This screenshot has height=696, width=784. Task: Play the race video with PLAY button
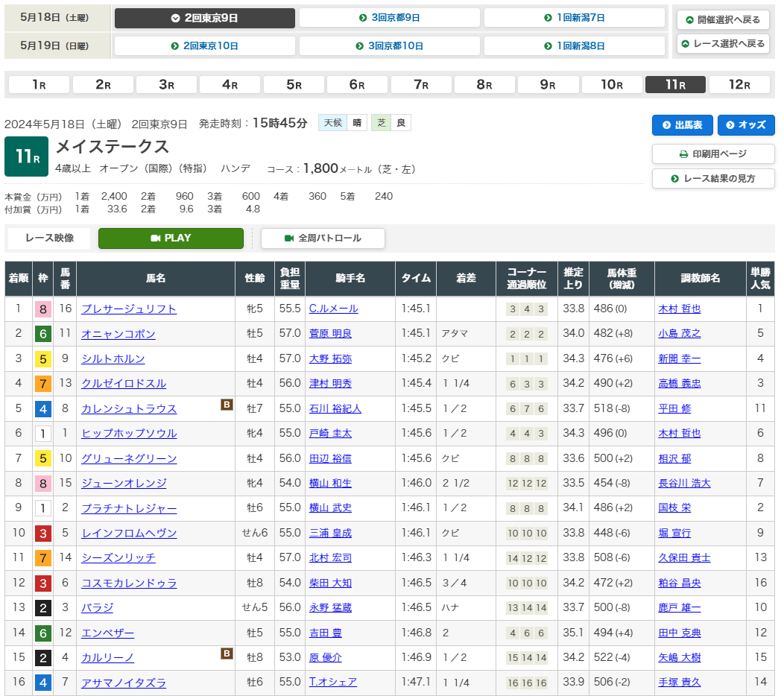171,238
